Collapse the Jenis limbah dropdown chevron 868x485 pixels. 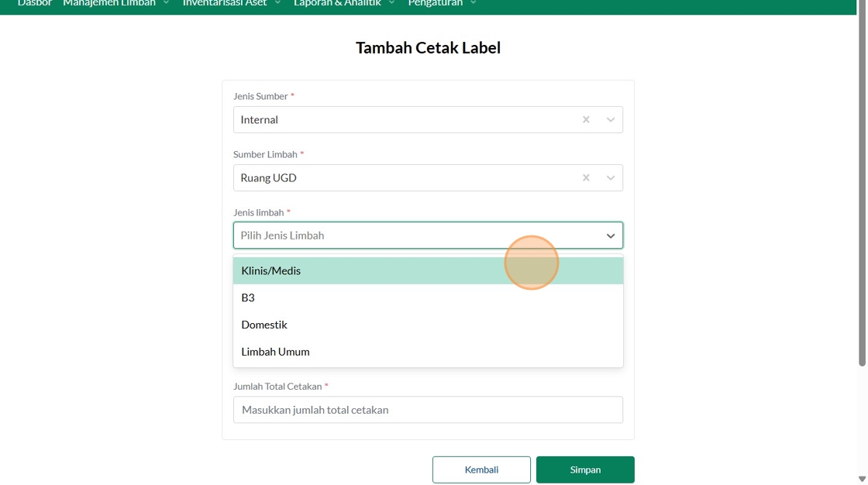click(x=611, y=236)
